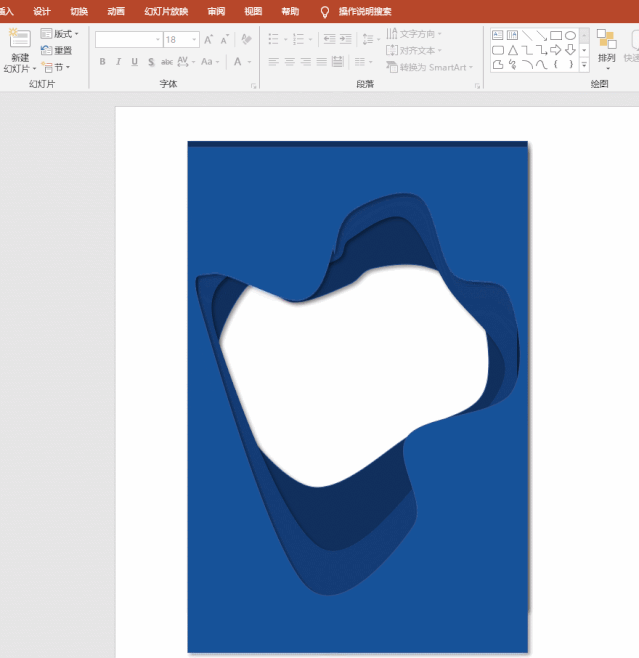Image resolution: width=639 pixels, height=658 pixels.
Task: Expand the Section (节) dropdown
Action: pyautogui.click(x=56, y=67)
